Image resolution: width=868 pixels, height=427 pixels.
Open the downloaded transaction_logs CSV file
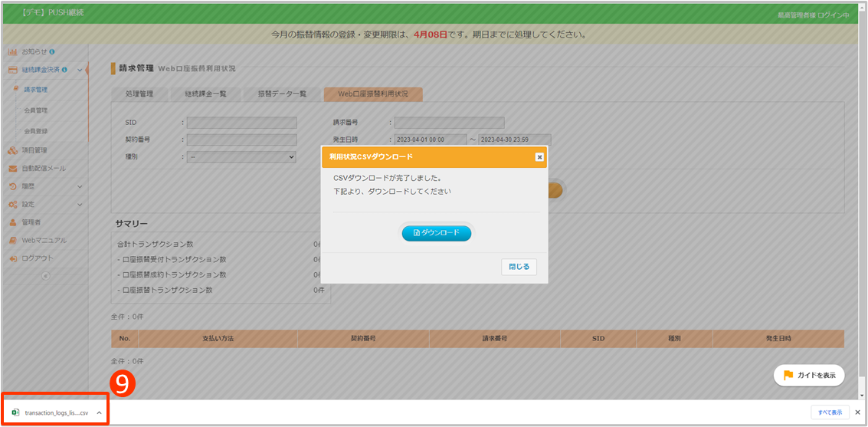(x=54, y=412)
